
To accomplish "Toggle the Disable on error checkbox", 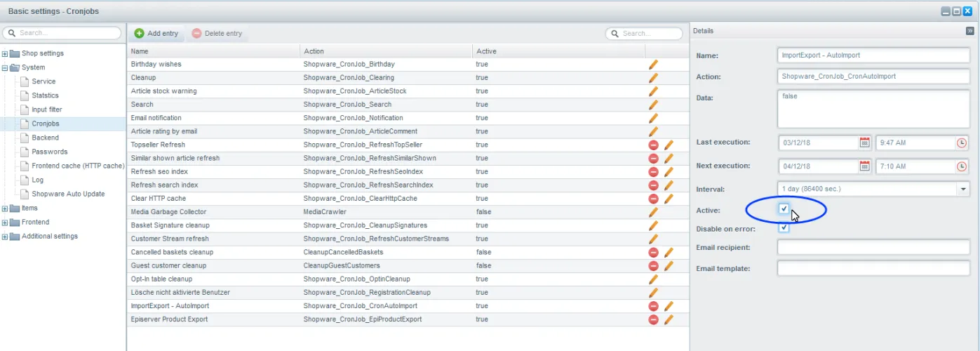I will [x=784, y=227].
